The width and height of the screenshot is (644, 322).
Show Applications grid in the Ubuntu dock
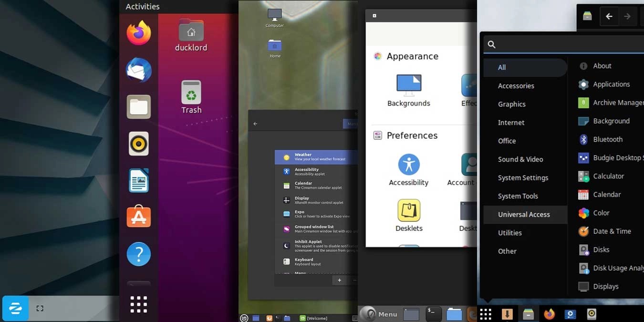coord(139,304)
